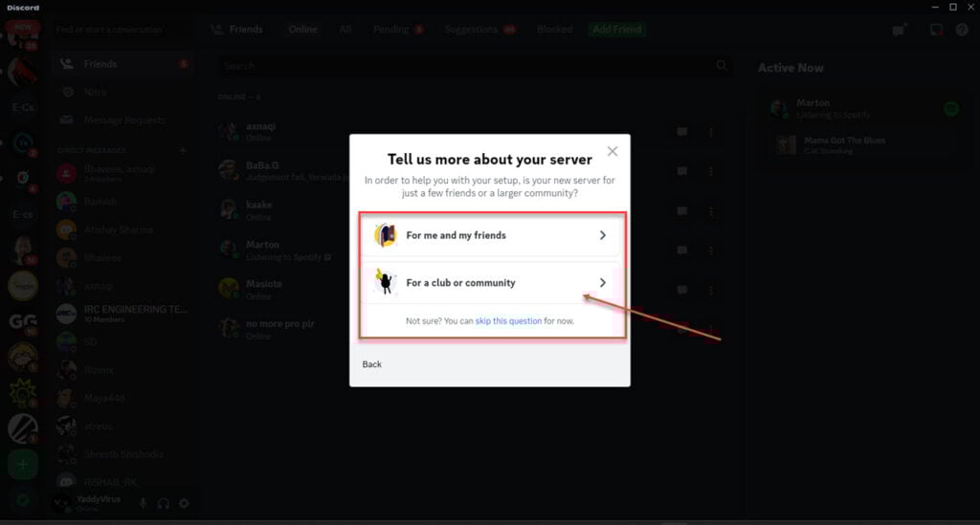Image resolution: width=980 pixels, height=525 pixels.
Task: Choose the For me and my friends option
Action: click(x=490, y=235)
